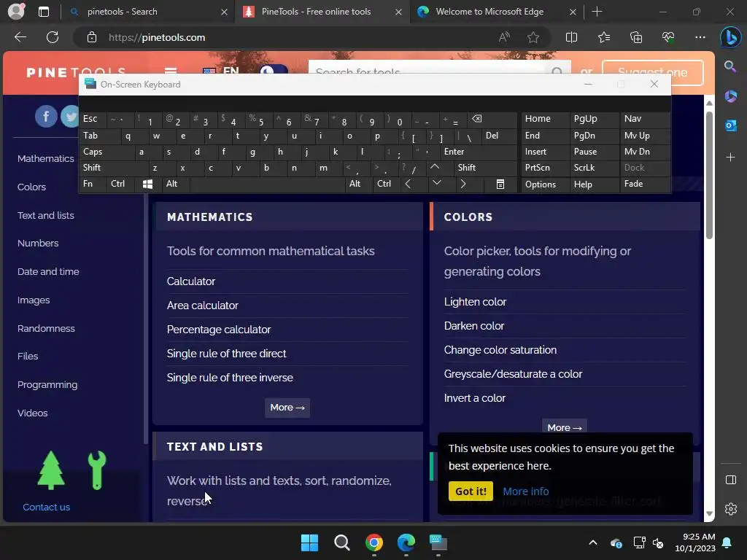Open Edge profile avatar icon

pyautogui.click(x=16, y=12)
